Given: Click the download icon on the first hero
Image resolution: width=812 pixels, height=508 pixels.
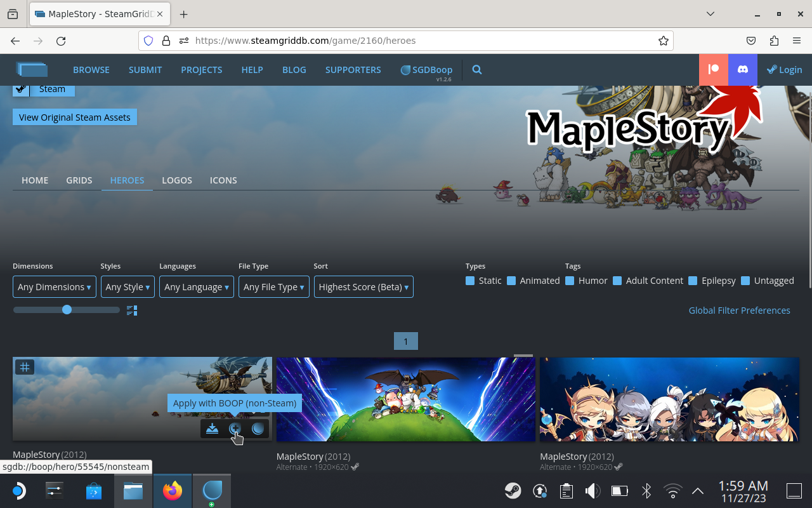Looking at the screenshot, I should 213,429.
